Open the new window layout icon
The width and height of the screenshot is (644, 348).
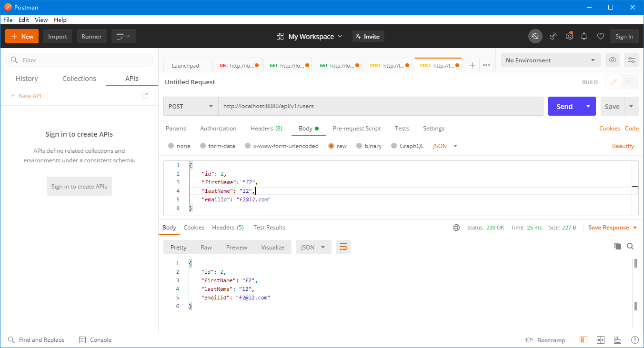click(124, 36)
